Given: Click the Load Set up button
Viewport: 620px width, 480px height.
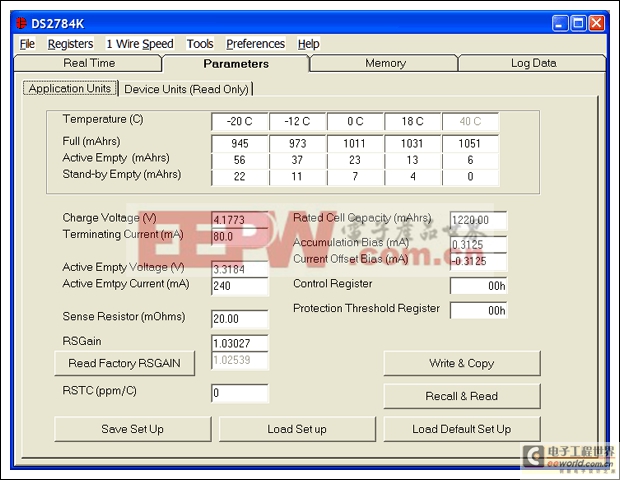Looking at the screenshot, I should pyautogui.click(x=297, y=429).
